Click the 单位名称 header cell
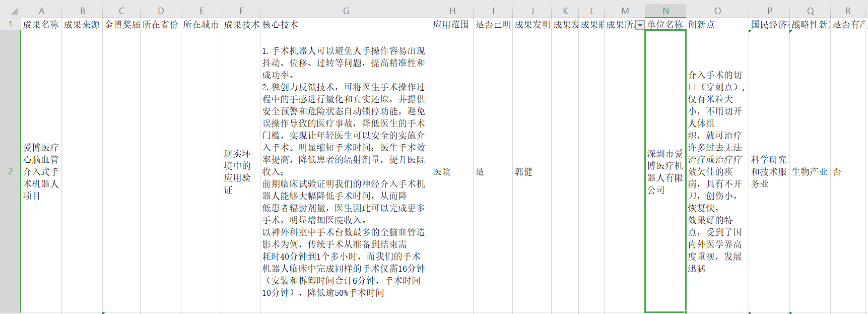Viewport: 868px width, 314px height. click(665, 24)
